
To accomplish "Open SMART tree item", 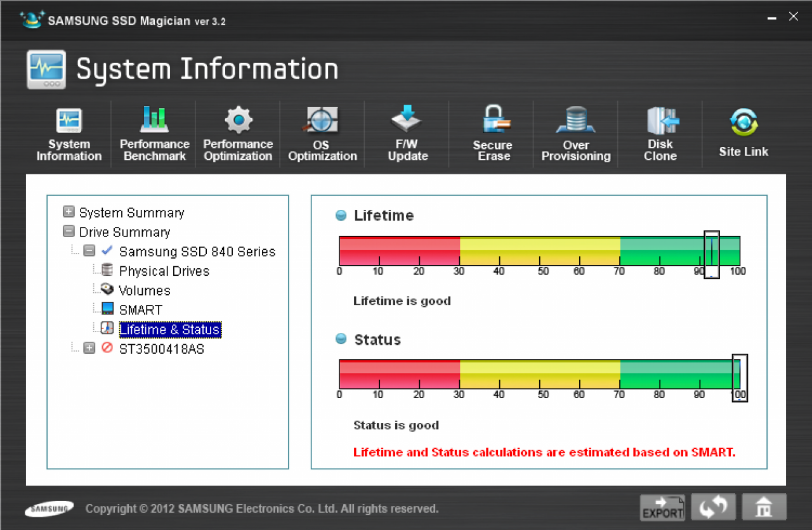I will tap(141, 310).
